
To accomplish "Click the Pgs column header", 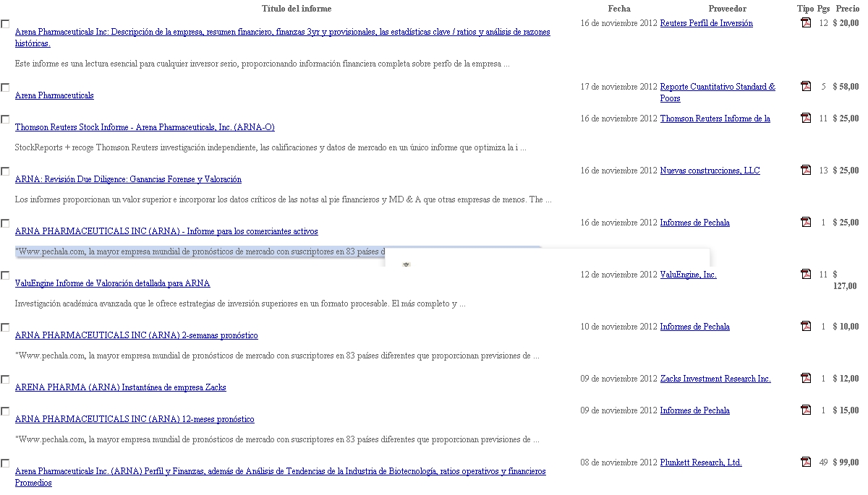I will (x=823, y=9).
